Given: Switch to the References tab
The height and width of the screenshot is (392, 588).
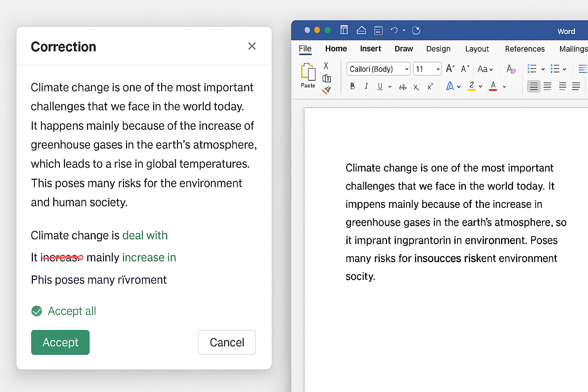Looking at the screenshot, I should click(x=525, y=49).
